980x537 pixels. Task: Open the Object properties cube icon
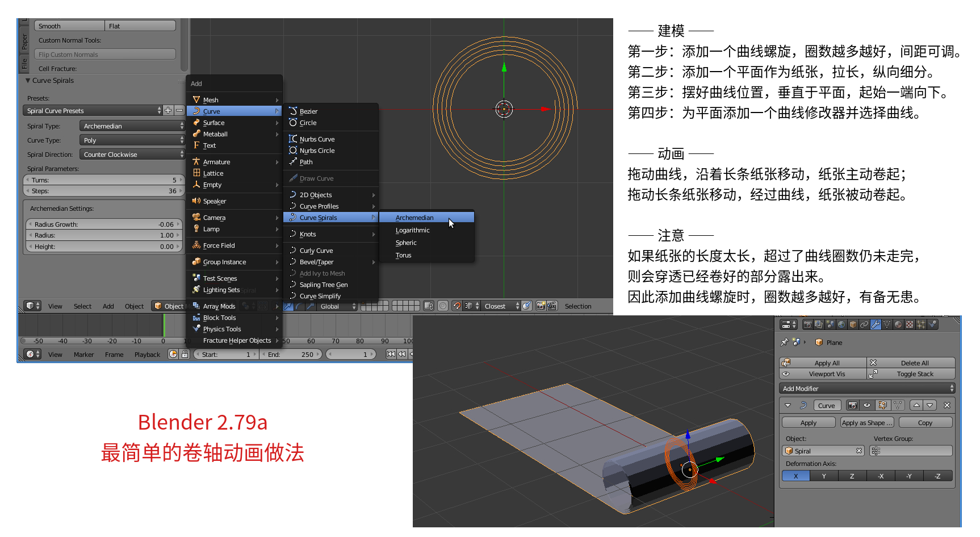[853, 324]
